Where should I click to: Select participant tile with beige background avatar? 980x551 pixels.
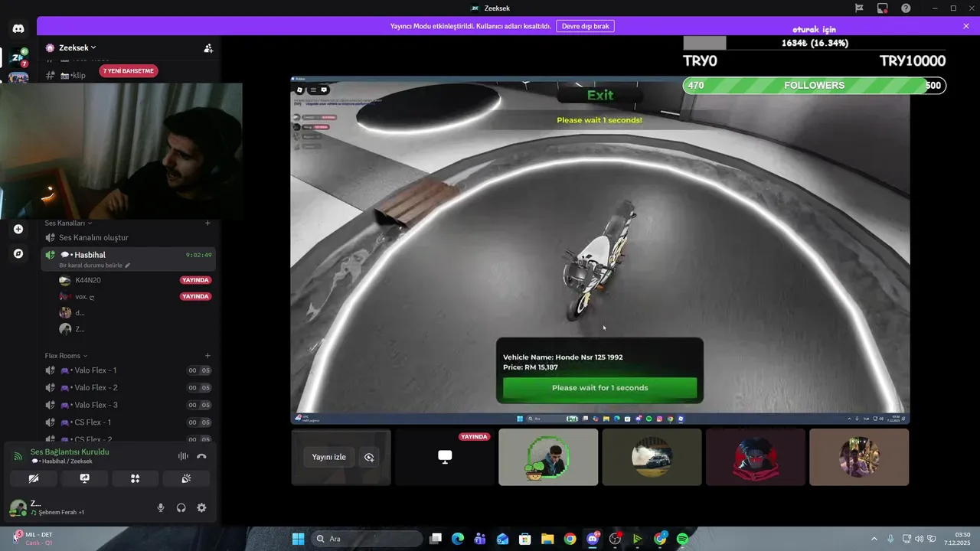click(x=859, y=457)
